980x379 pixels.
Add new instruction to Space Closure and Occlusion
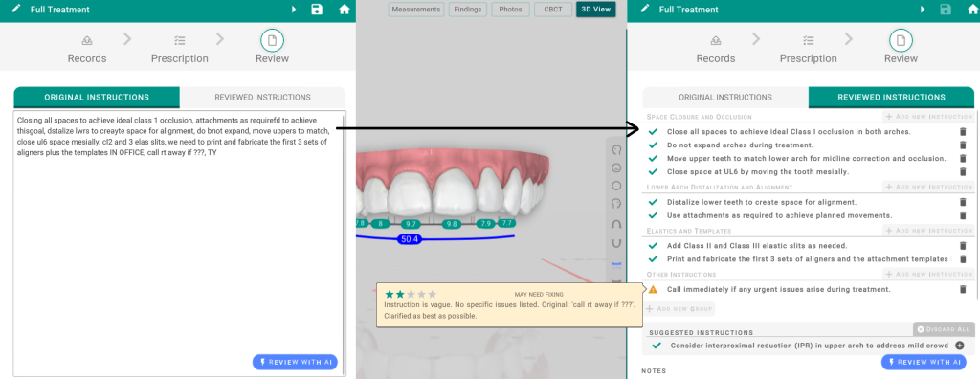tap(928, 117)
